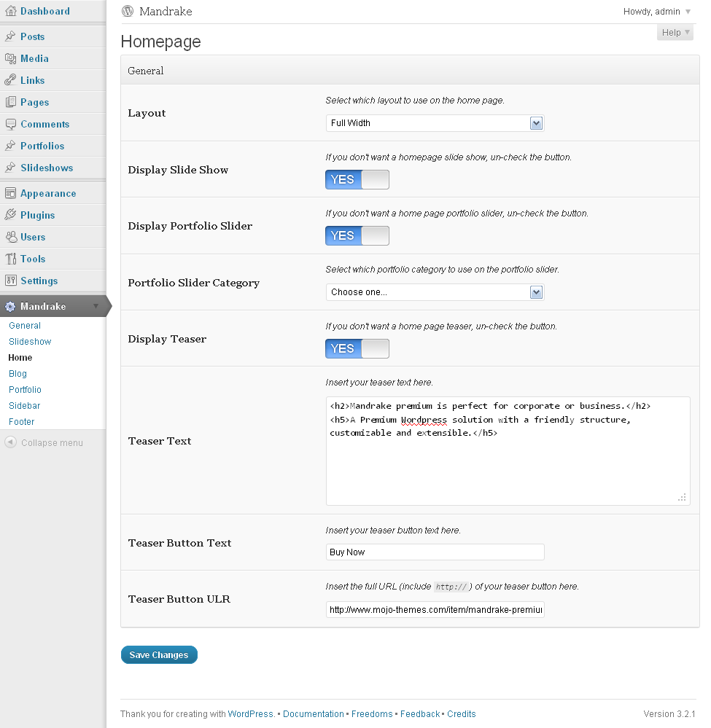Expand the Help panel tab
The width and height of the screenshot is (711, 728).
click(x=675, y=33)
